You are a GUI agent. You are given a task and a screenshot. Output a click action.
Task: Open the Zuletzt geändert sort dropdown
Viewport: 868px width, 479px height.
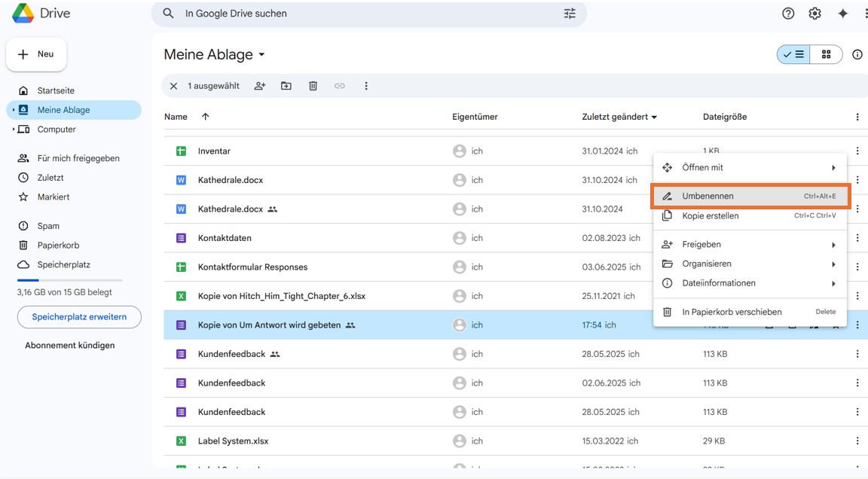coord(654,117)
